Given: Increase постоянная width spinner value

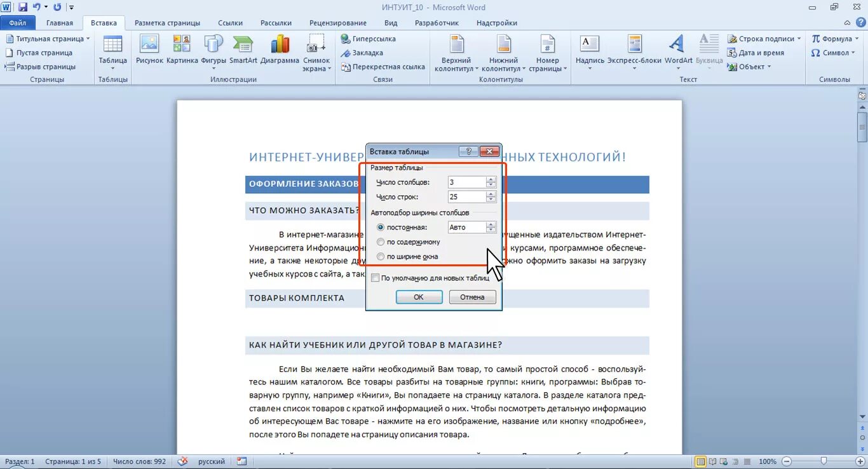Looking at the screenshot, I should click(491, 224).
